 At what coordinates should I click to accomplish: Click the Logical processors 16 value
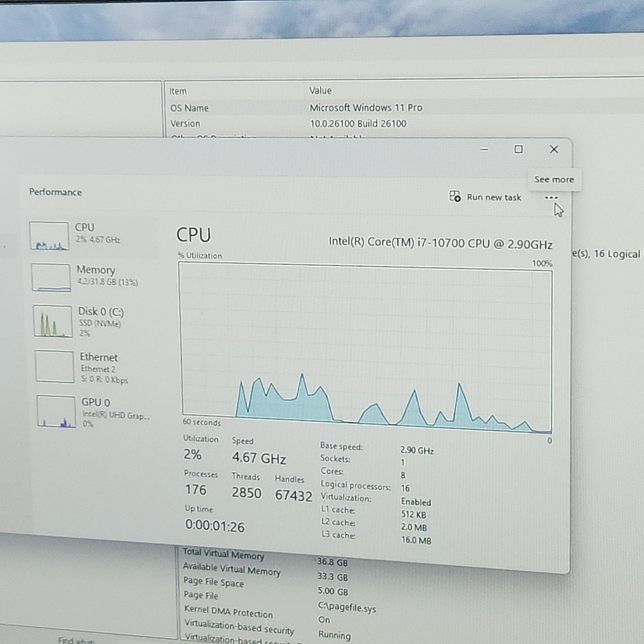[405, 488]
